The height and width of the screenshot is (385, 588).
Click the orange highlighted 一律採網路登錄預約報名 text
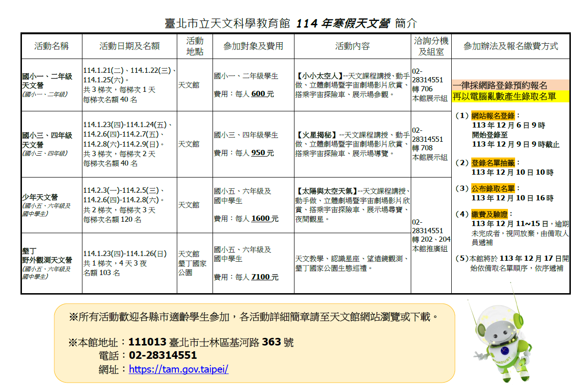500,86
